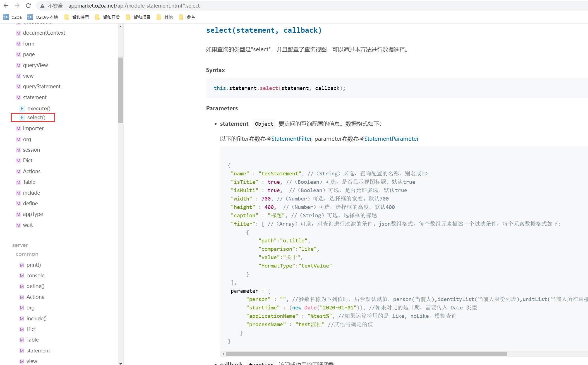This screenshot has height=365, width=588.
Task: Open the server console module entry
Action: (35, 276)
